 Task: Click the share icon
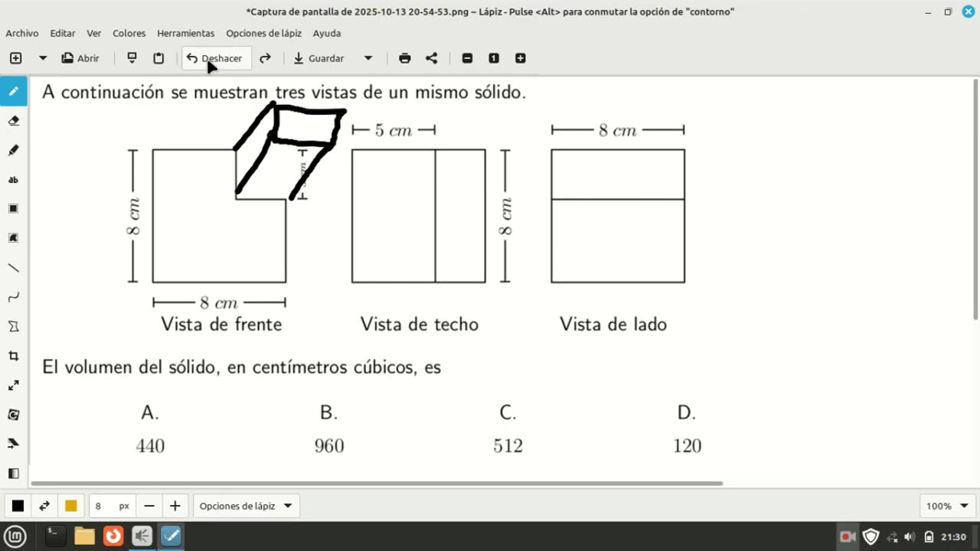pos(432,58)
